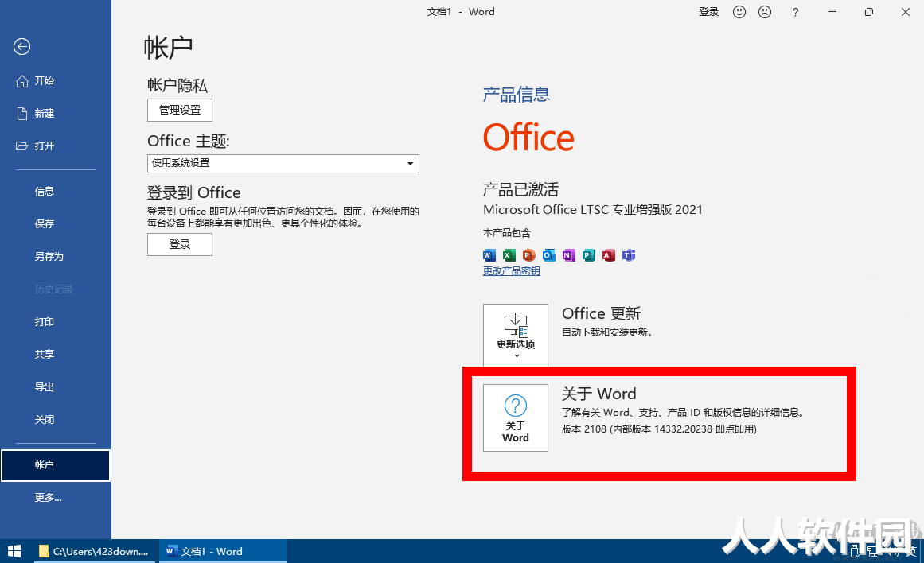Click the back arrow icon
Screen dimensions: 924x563
21,47
